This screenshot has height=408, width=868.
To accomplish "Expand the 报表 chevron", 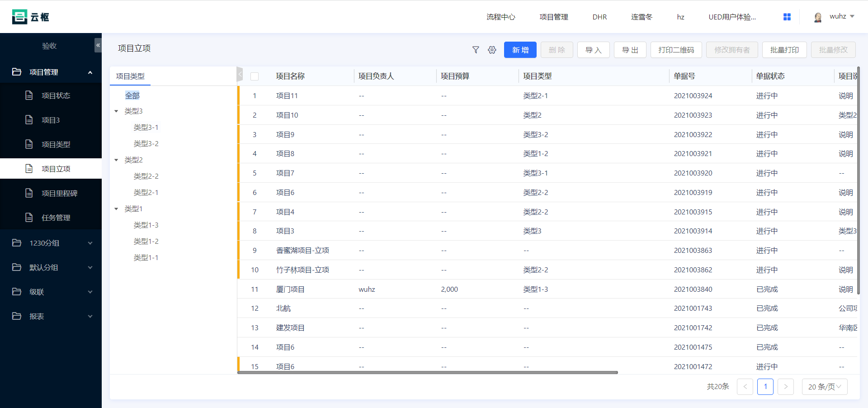I will (x=90, y=316).
